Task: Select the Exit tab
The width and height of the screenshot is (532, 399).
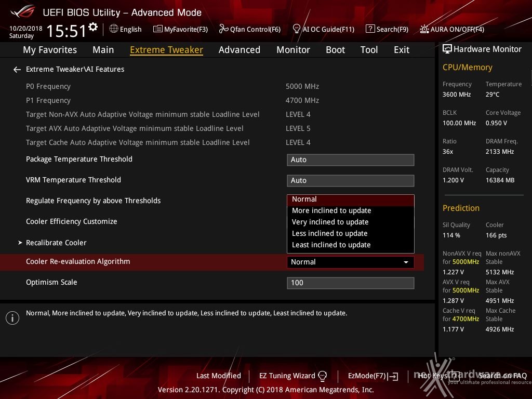Action: click(x=402, y=50)
